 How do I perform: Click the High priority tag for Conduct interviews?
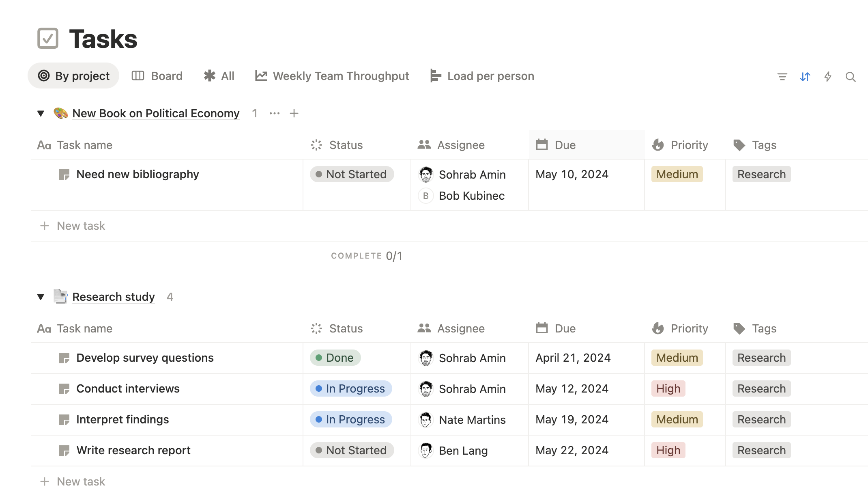[x=668, y=388]
